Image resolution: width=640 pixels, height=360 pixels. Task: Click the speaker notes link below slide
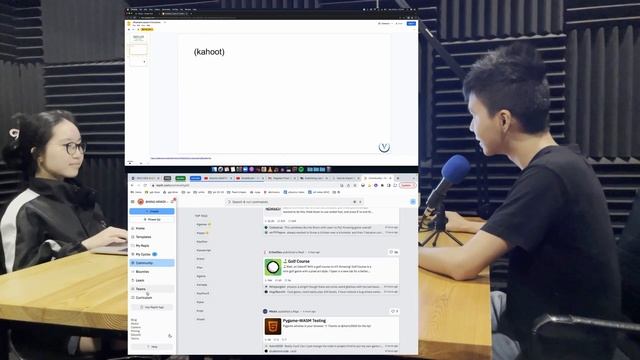point(181,158)
